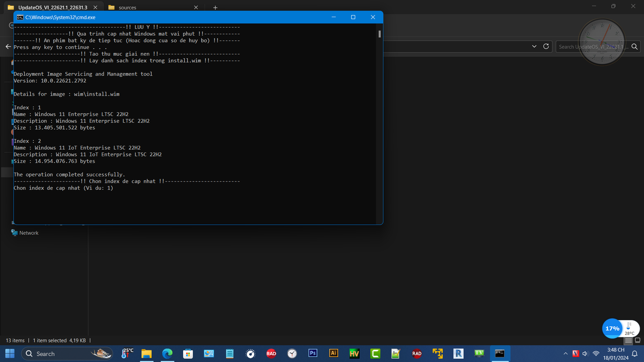Screen dimensions: 644x362
Task: Open the Windows Start menu
Action: [10, 353]
